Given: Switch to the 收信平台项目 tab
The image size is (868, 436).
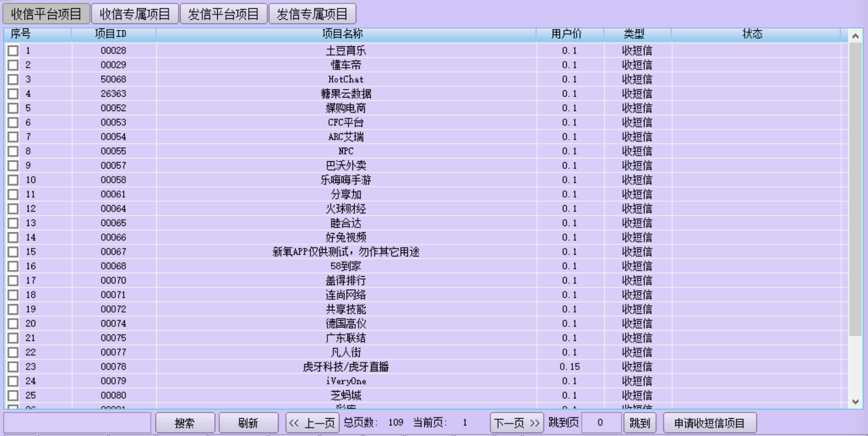Looking at the screenshot, I should pos(46,14).
